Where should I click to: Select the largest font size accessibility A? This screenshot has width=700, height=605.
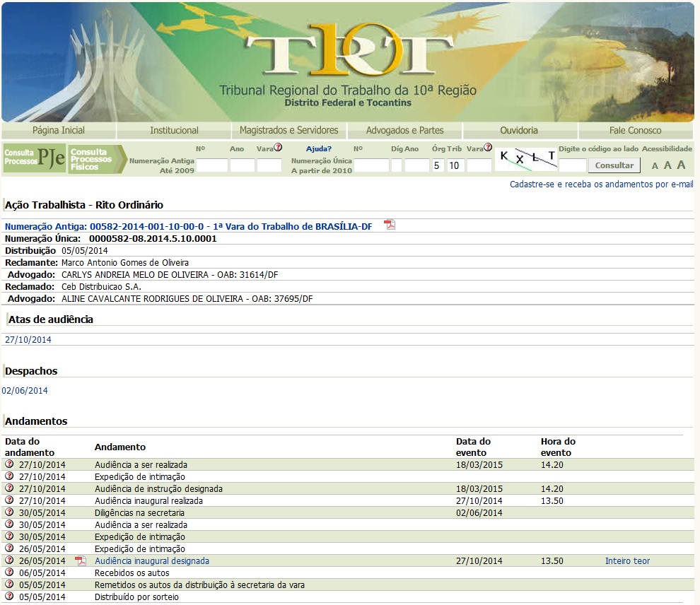point(681,165)
